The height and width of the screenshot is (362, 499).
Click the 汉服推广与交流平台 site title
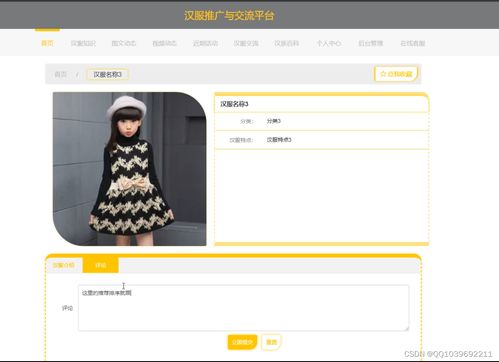(x=229, y=15)
